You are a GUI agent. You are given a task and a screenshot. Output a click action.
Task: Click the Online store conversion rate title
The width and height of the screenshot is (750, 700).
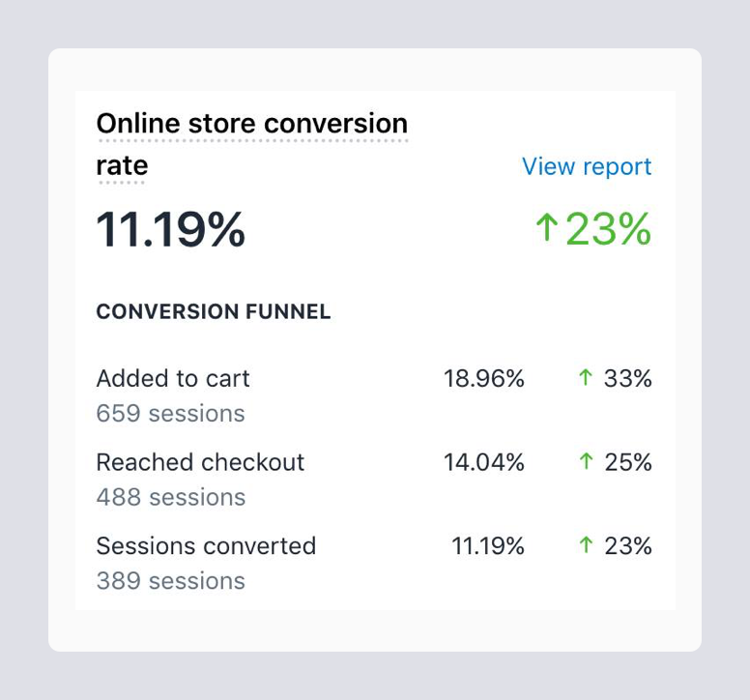click(x=251, y=125)
